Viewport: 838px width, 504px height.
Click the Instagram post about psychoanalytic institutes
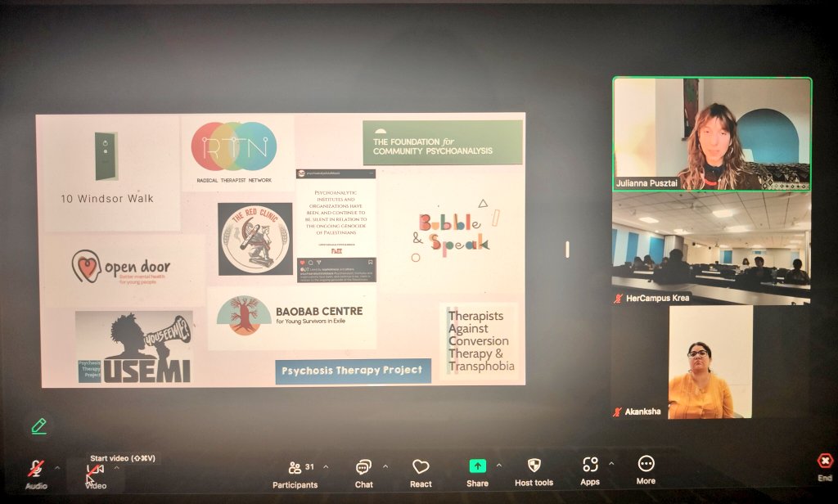coord(336,226)
